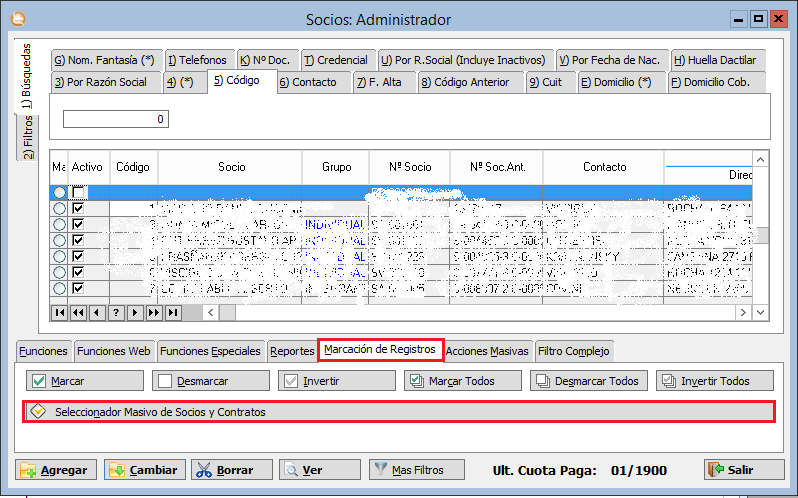Click the Agregar button with folder icon
Screen dimensions: 798x498
pyautogui.click(x=56, y=469)
